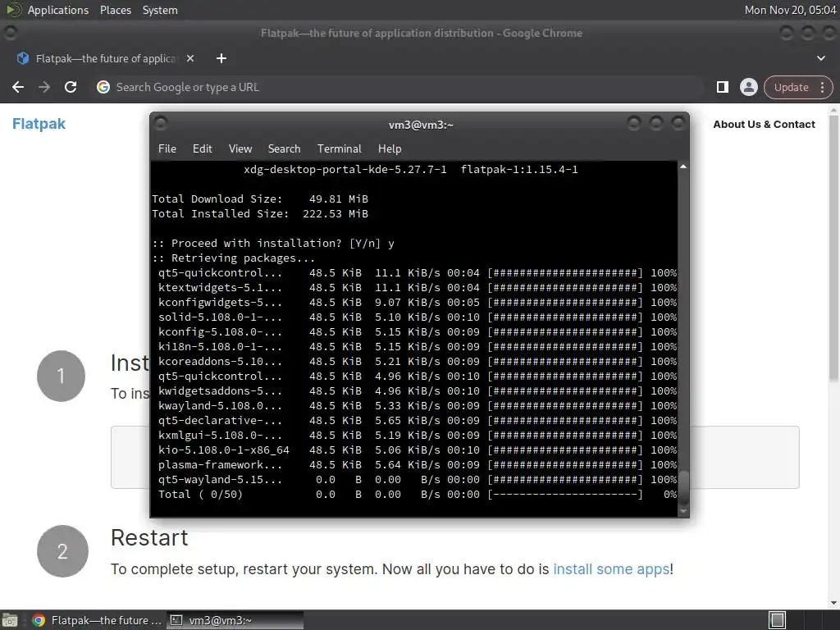Click the ktextwidgets-5.1 download row
This screenshot has height=630, width=840.
418,288
